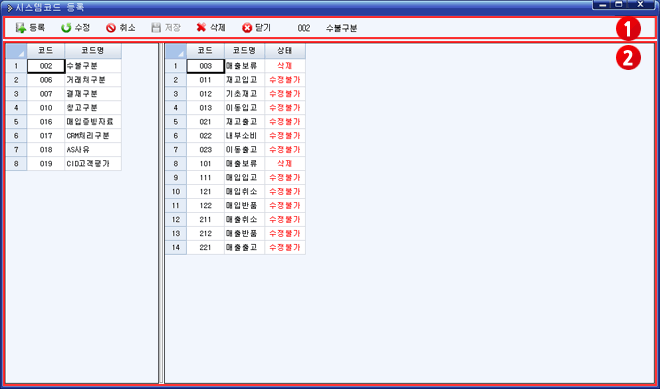Click the 수정불가 status in the 재고출고 row

(x=285, y=122)
